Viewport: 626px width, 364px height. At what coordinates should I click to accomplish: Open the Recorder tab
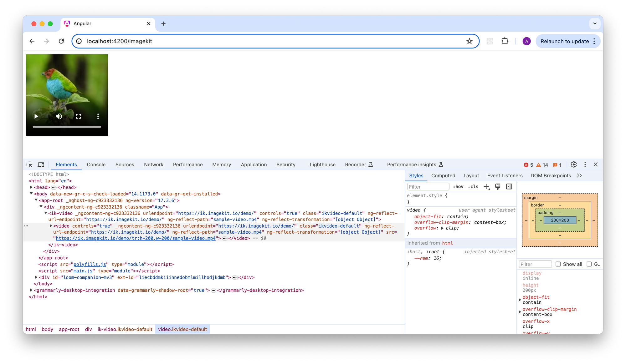click(359, 164)
